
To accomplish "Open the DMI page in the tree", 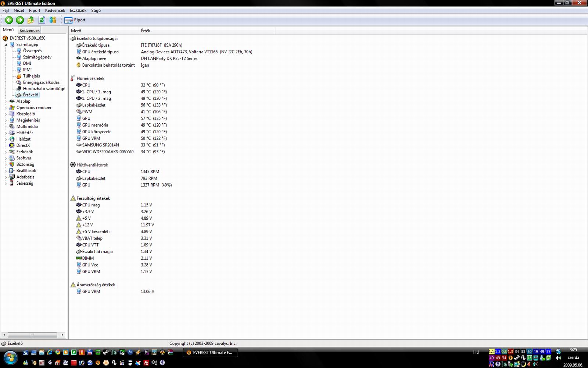I will pos(27,63).
